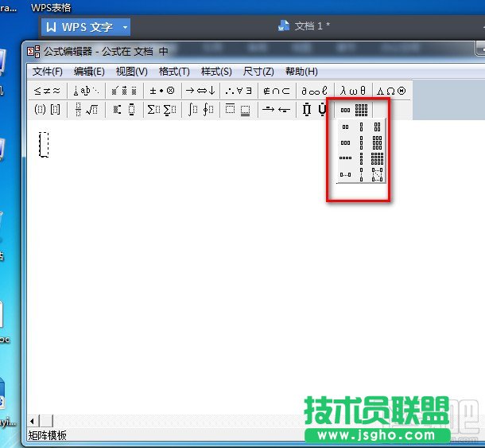Insert a variable-size row matrix template
Screen dimensions: 485x448
346,174
